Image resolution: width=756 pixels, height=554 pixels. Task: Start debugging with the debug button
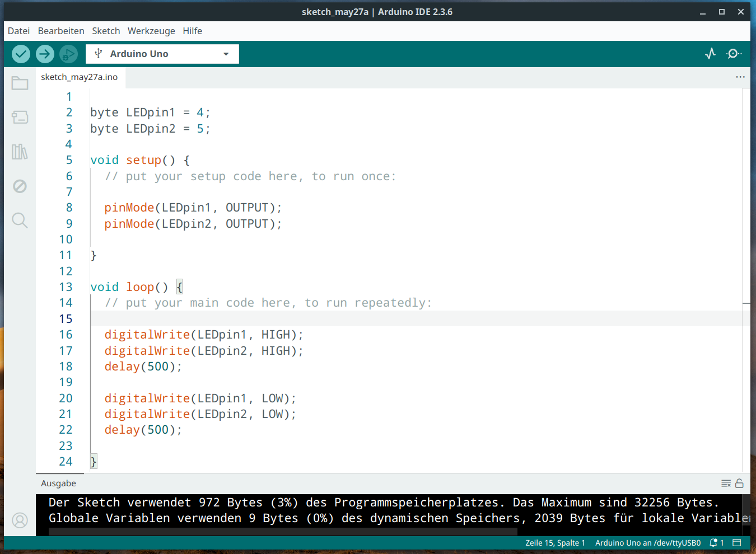68,54
